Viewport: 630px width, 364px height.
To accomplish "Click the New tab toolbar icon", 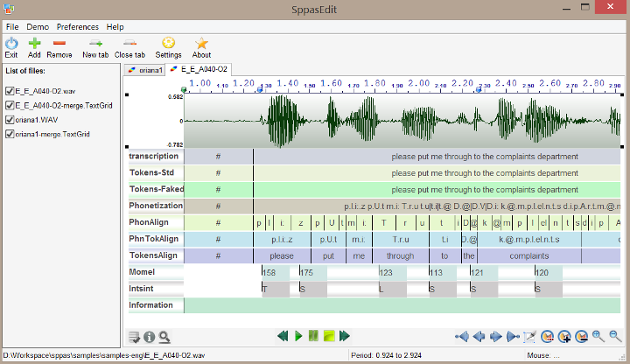I will (x=95, y=43).
